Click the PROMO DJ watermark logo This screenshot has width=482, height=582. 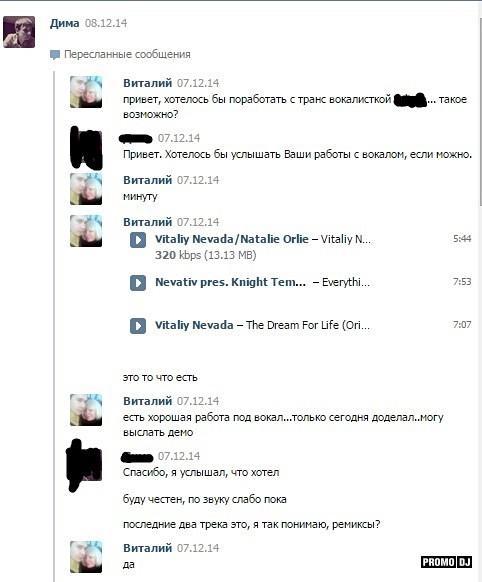[x=446, y=562]
